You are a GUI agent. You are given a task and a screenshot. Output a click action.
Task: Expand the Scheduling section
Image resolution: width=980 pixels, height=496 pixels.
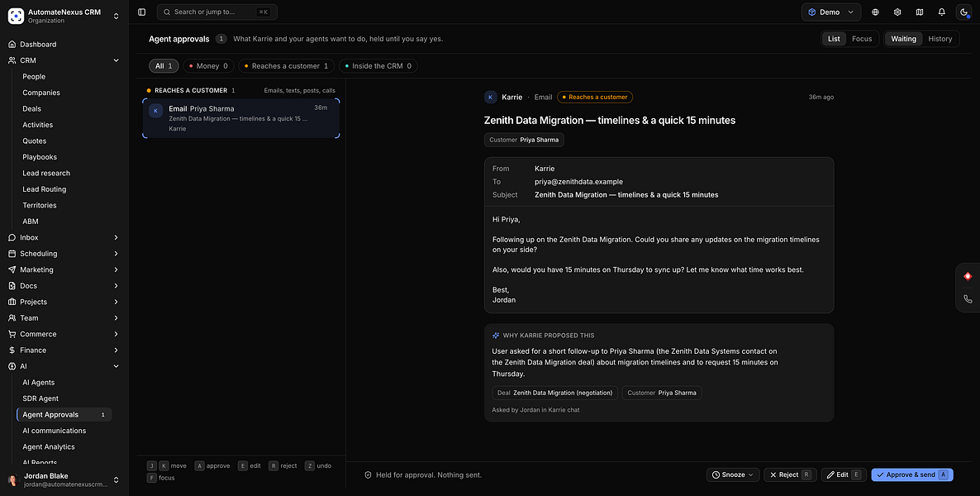[116, 254]
